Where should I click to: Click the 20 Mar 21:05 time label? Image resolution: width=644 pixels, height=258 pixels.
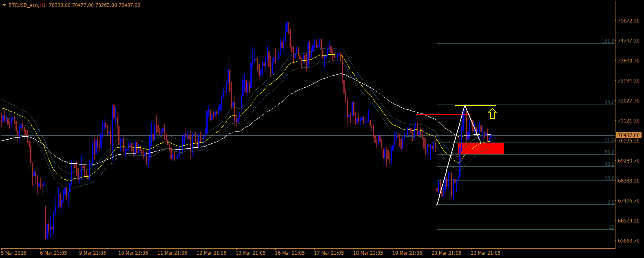click(447, 253)
